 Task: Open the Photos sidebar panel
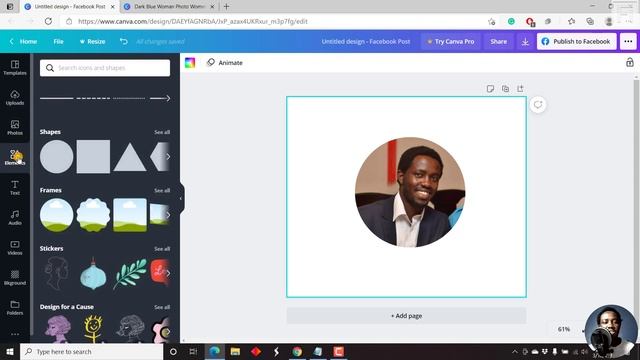coord(15,127)
